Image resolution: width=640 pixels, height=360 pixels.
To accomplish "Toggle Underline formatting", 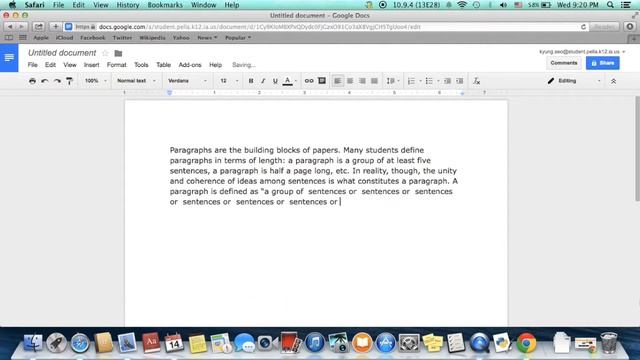I will tap(275, 81).
